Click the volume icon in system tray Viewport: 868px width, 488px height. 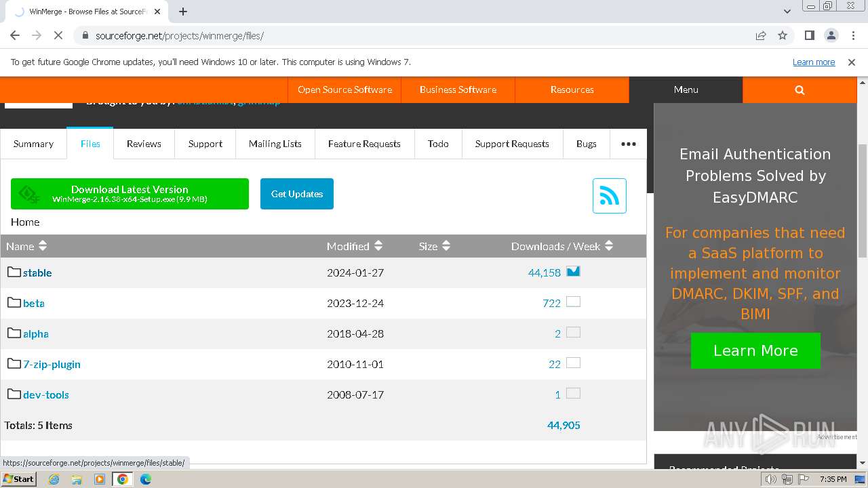pyautogui.click(x=771, y=479)
